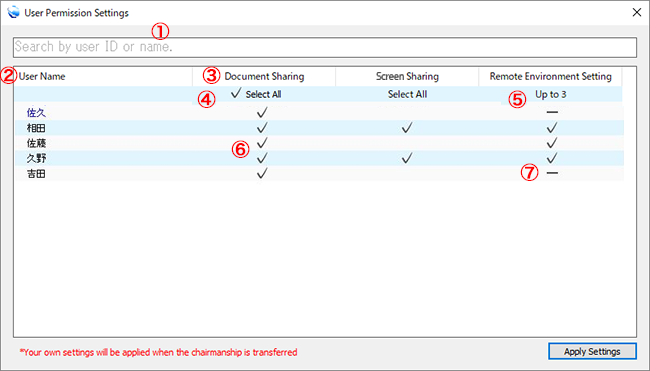Image resolution: width=650 pixels, height=371 pixels.
Task: Close the User Permission Settings dialog
Action: coord(637,12)
